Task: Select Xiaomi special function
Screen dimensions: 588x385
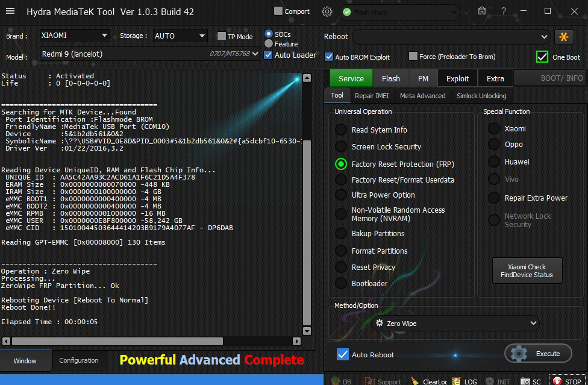Action: tap(494, 128)
